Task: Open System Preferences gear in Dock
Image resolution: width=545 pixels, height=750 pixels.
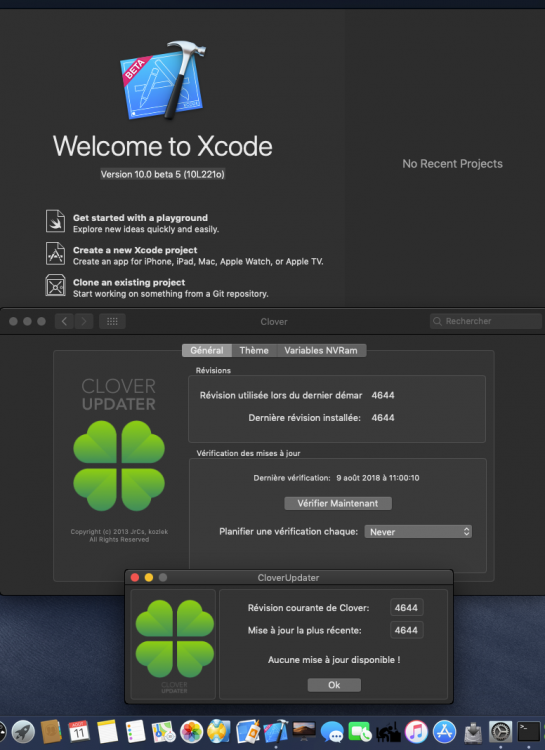Action: pos(501,732)
